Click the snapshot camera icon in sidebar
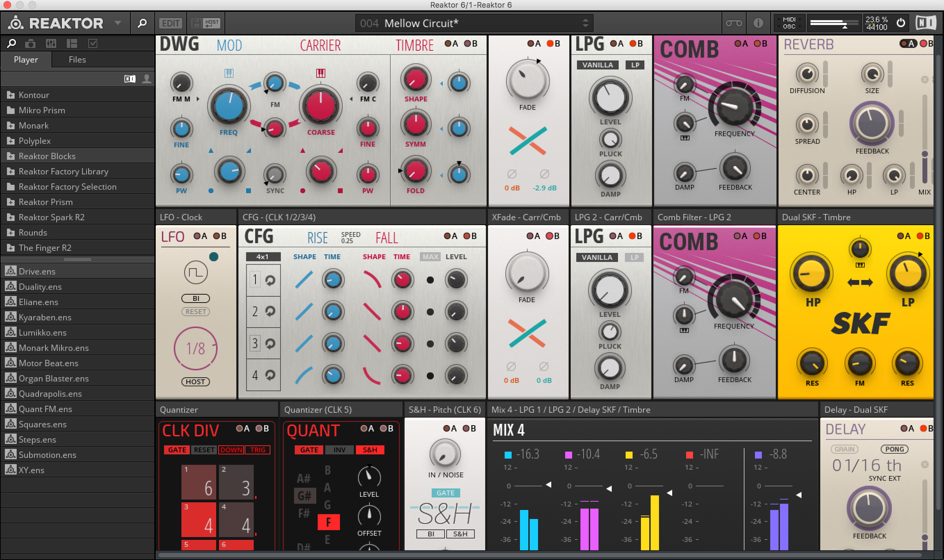 pyautogui.click(x=30, y=44)
